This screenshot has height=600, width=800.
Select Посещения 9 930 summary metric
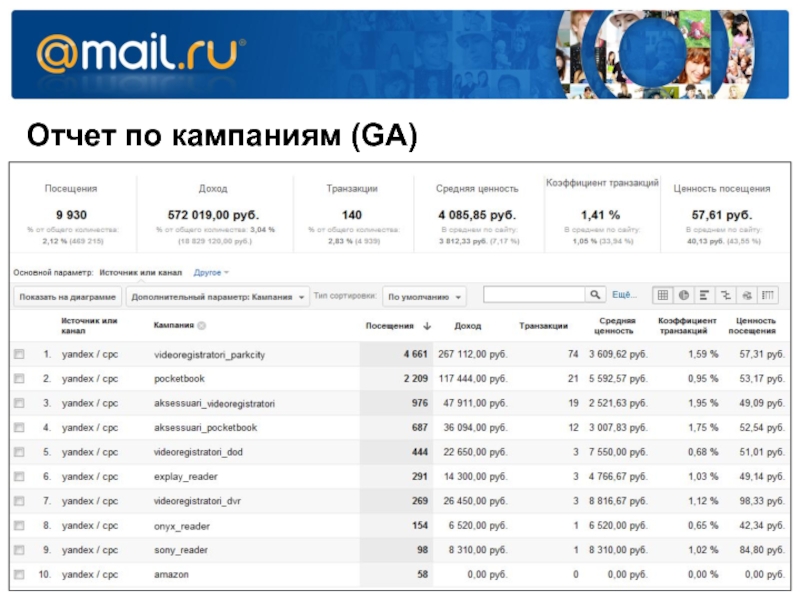pyautogui.click(x=71, y=214)
